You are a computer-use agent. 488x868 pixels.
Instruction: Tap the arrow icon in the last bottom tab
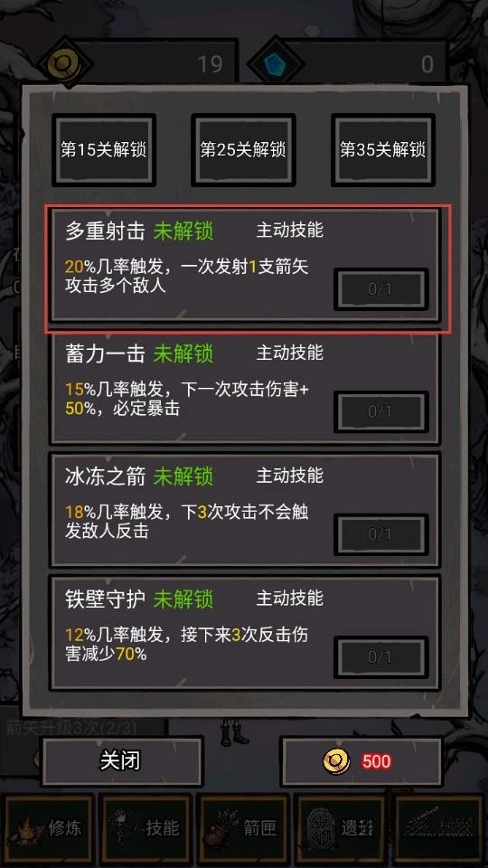pyautogui.click(x=439, y=827)
